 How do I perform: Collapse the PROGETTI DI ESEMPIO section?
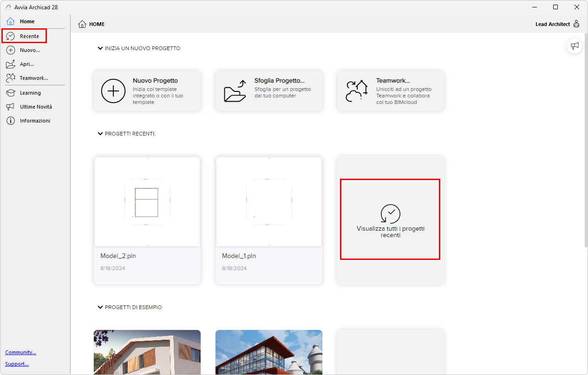(x=100, y=307)
